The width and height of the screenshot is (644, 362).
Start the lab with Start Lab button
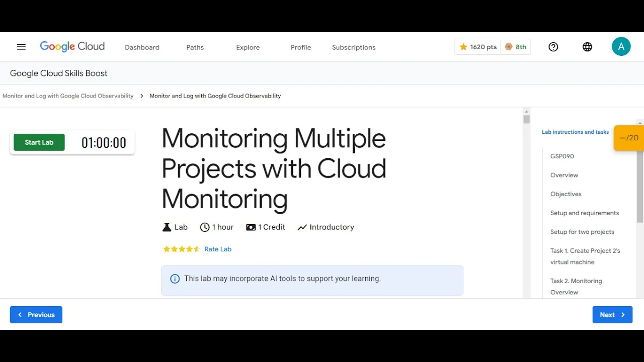39,142
